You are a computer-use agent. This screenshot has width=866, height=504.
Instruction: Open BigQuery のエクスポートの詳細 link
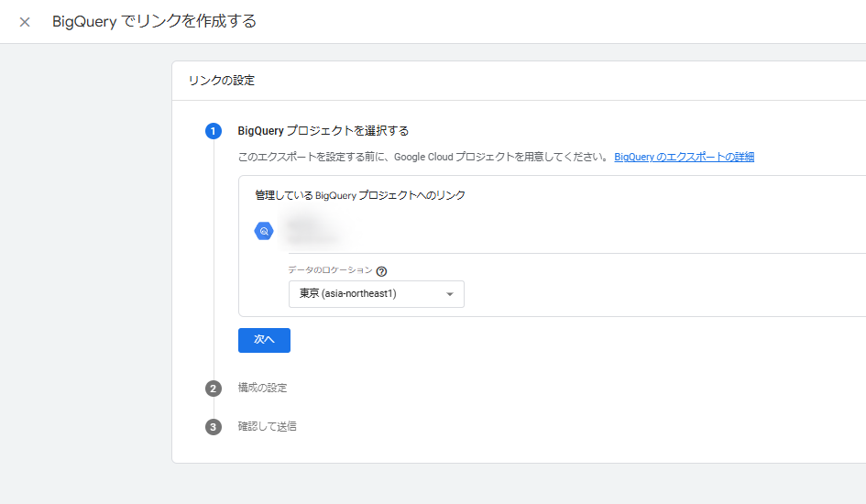[684, 157]
